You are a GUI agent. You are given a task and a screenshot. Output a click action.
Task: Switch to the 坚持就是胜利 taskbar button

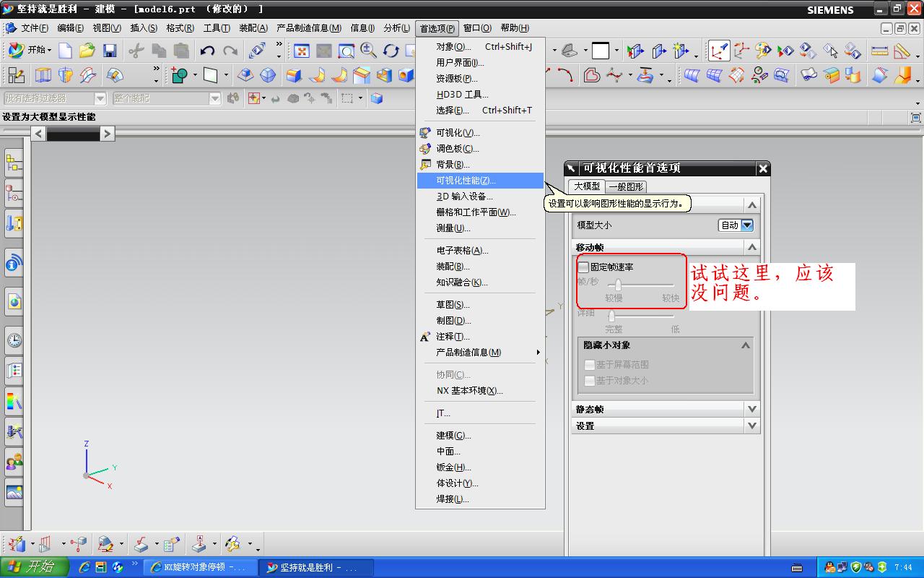coord(316,568)
